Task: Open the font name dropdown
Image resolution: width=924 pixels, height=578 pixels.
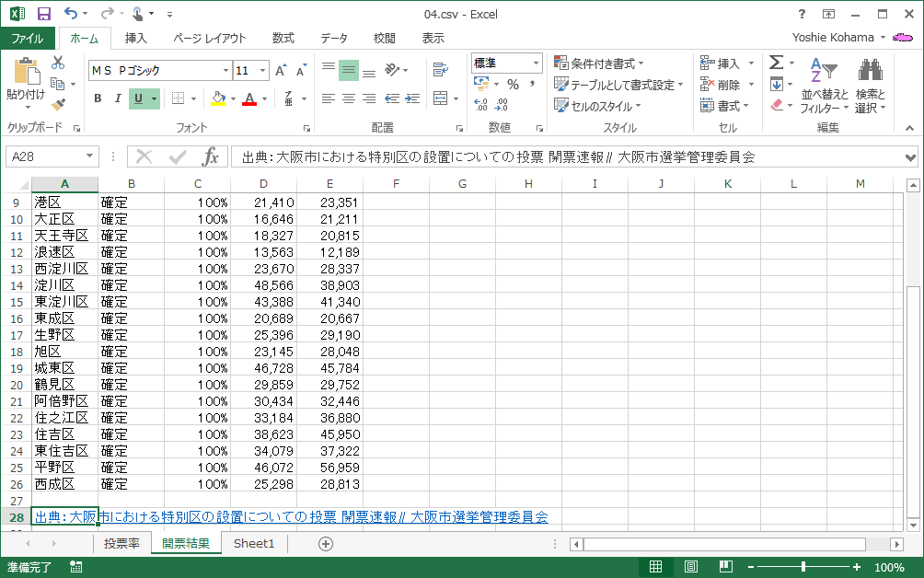Action: pos(225,71)
